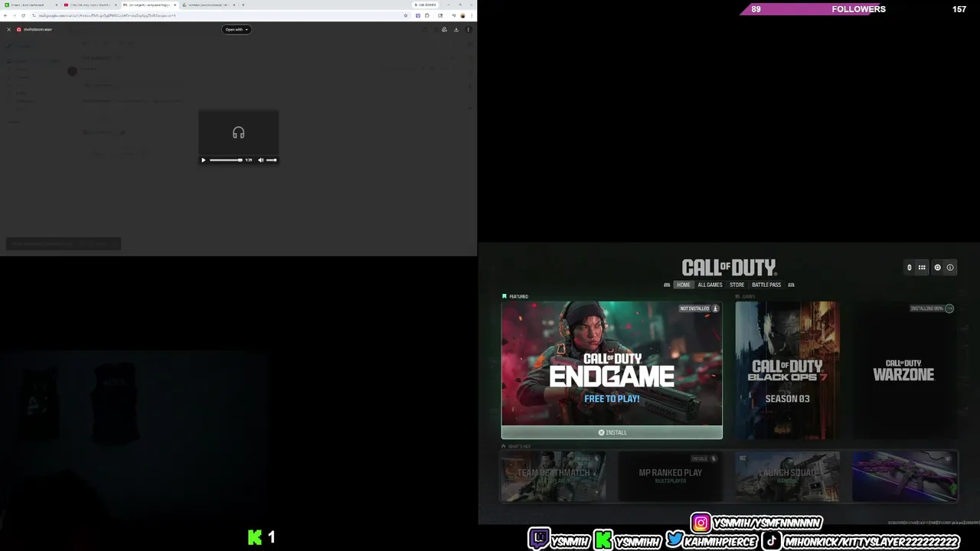The image size is (980, 551).
Task: Mute audio via the speaker icon
Action: click(x=260, y=160)
